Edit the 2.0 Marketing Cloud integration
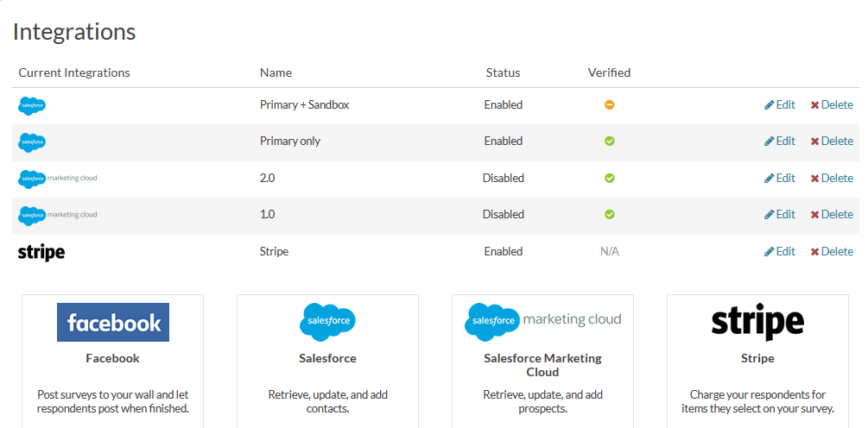Screen dimensions: 868x428 tap(780, 179)
